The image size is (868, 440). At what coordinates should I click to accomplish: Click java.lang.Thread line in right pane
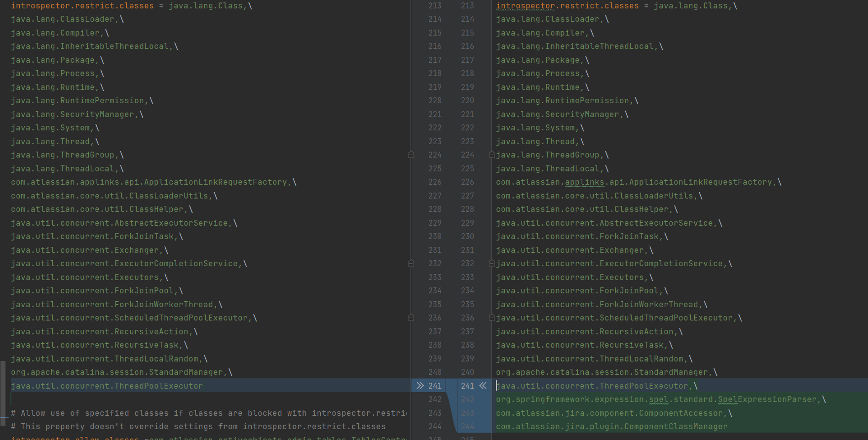[540, 142]
